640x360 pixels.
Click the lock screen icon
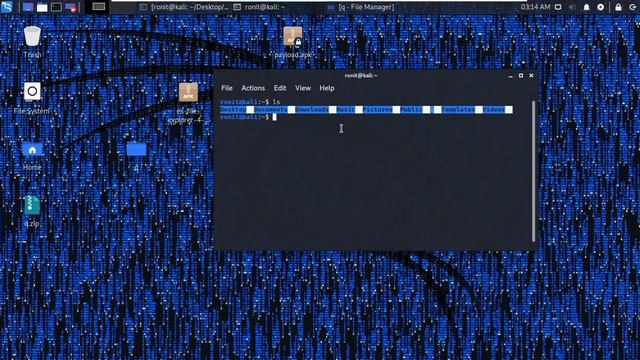tap(618, 7)
